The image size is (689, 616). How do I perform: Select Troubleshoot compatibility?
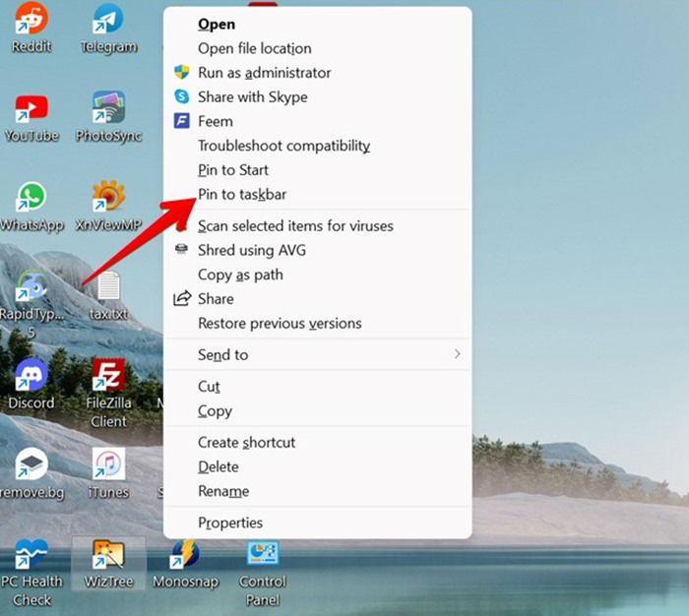(317, 146)
